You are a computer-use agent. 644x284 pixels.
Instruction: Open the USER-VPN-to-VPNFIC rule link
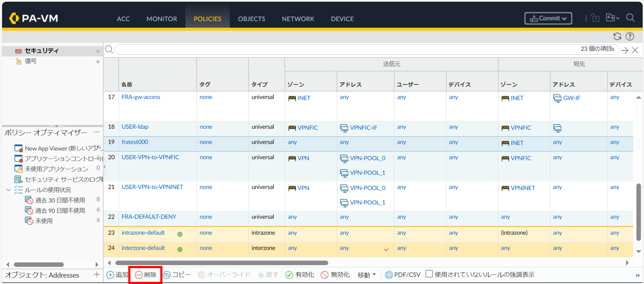click(x=150, y=157)
